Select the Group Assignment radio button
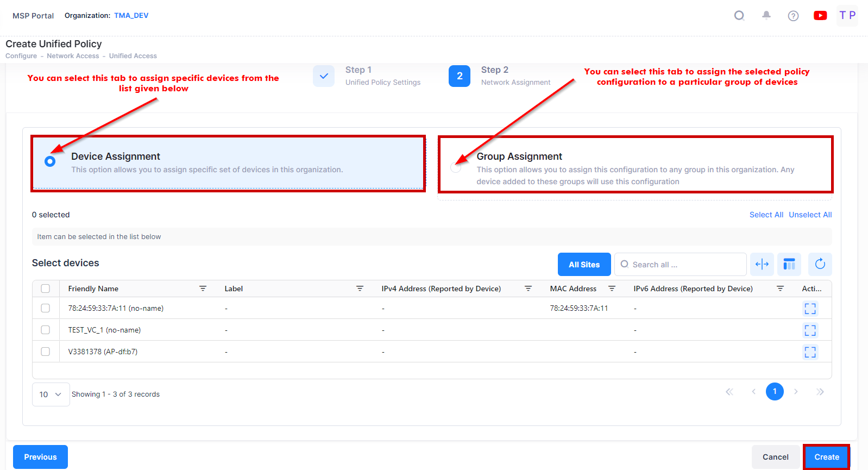Screen dimensions: 868x470 (456, 167)
